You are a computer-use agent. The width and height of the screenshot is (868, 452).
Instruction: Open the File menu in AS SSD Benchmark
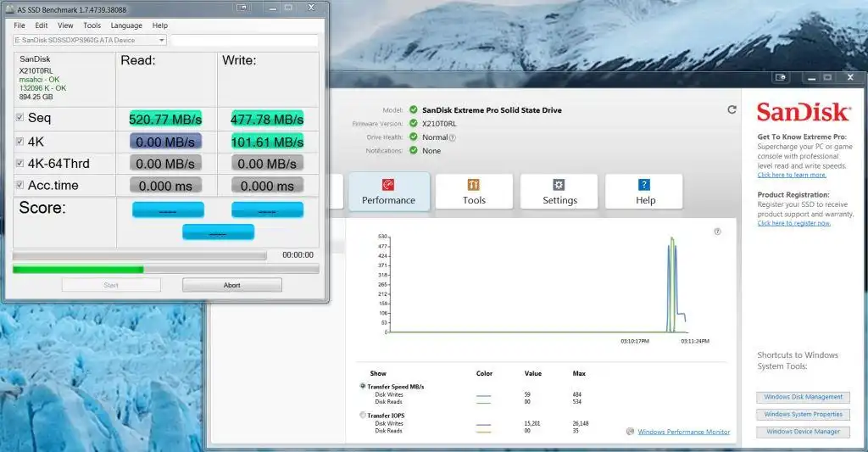pyautogui.click(x=19, y=25)
